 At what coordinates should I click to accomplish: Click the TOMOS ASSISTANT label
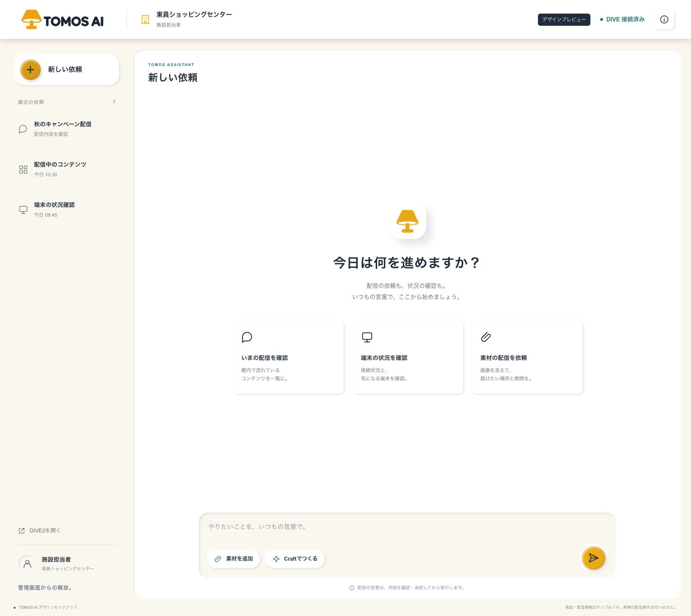point(171,65)
